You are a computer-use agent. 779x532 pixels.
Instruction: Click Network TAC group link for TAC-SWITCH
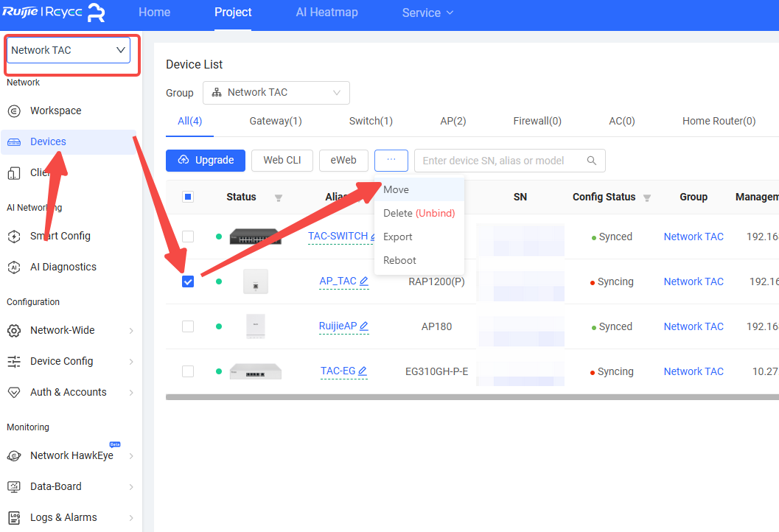[694, 237]
